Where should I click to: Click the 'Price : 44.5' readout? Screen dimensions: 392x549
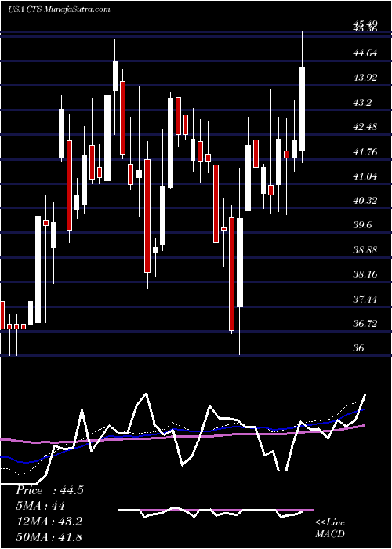pyautogui.click(x=49, y=490)
